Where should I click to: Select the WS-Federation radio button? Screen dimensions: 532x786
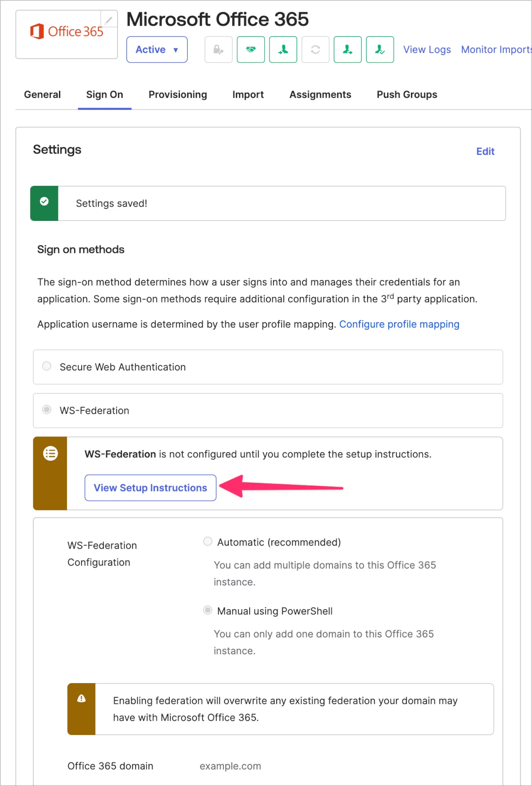click(x=47, y=410)
